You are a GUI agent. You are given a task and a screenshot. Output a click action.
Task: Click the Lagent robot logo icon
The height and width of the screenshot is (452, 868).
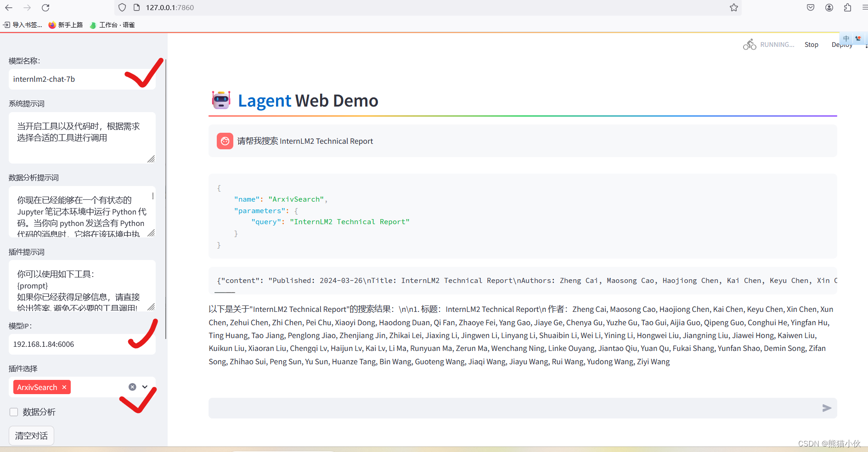221,100
